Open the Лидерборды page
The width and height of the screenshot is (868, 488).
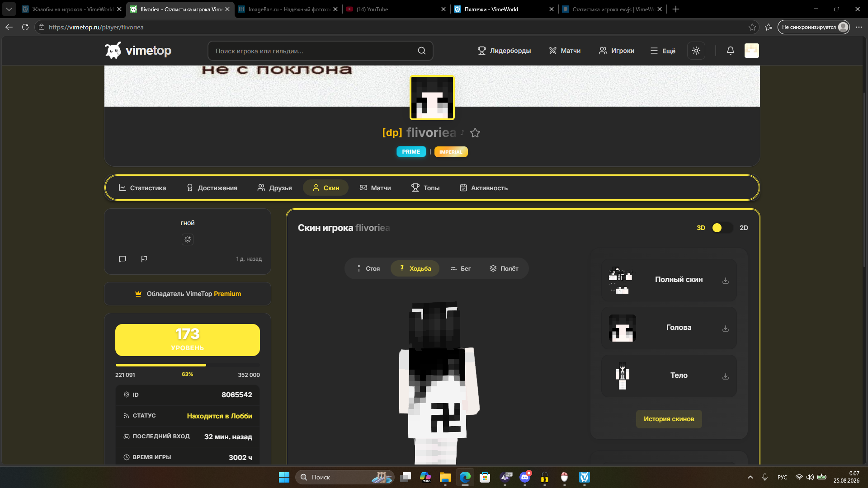pyautogui.click(x=504, y=51)
